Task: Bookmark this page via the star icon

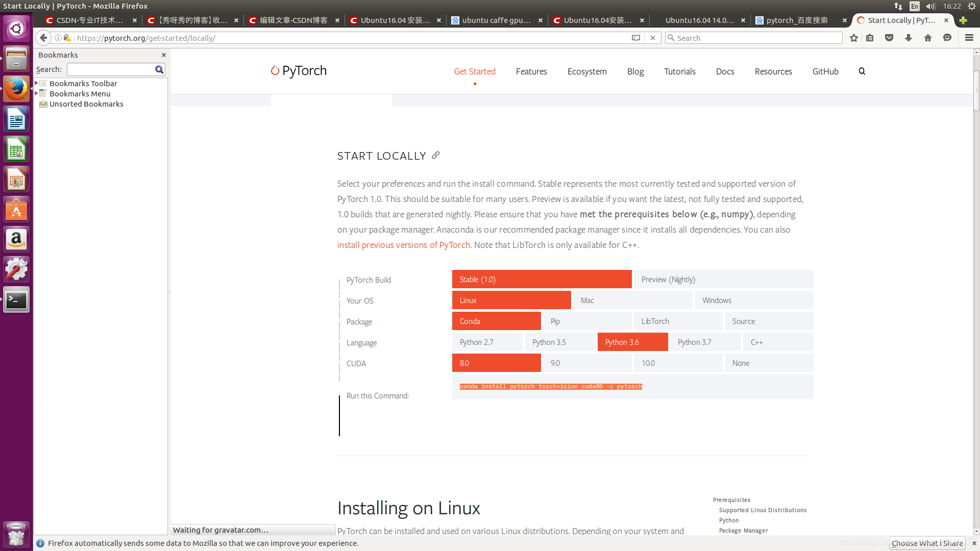Action: click(853, 38)
